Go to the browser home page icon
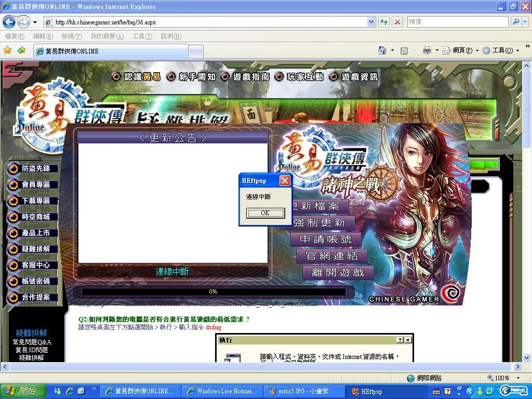The image size is (532, 399). 382,50
